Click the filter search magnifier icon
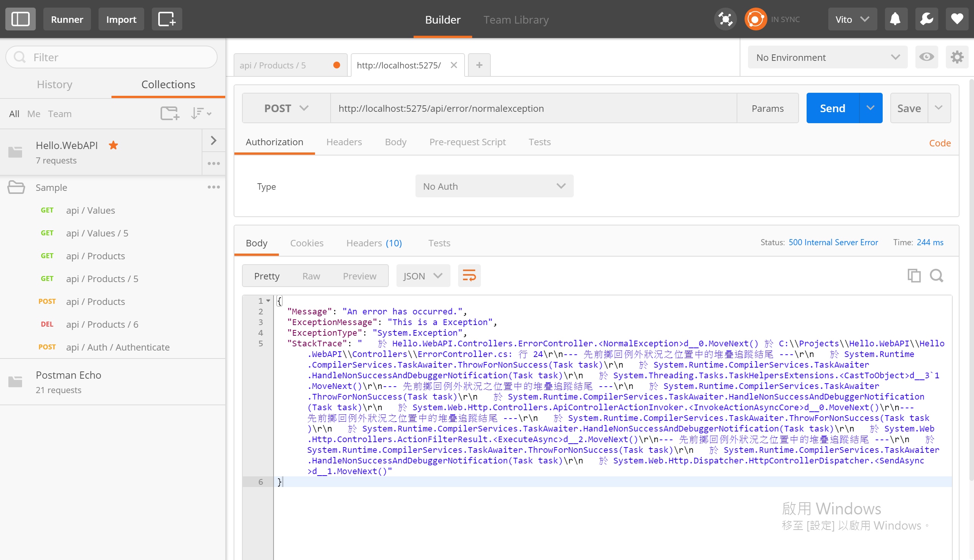The height and width of the screenshot is (560, 974). tap(20, 57)
